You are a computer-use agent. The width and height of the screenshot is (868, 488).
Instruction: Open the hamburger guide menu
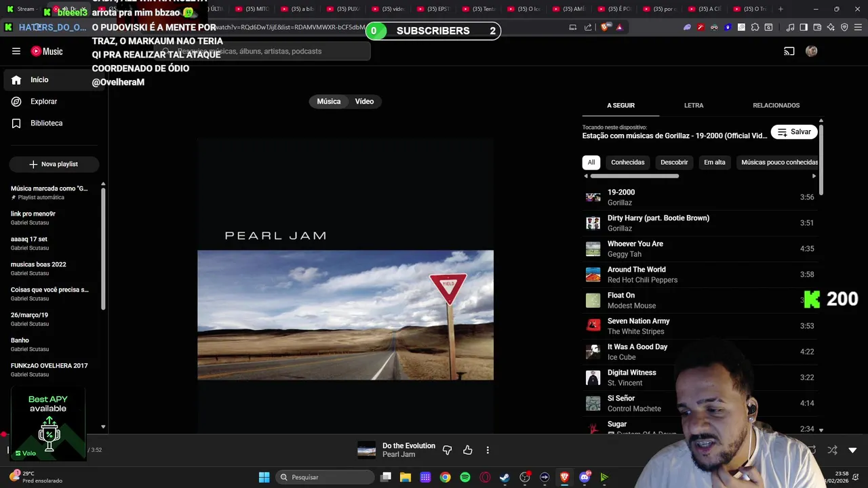16,52
